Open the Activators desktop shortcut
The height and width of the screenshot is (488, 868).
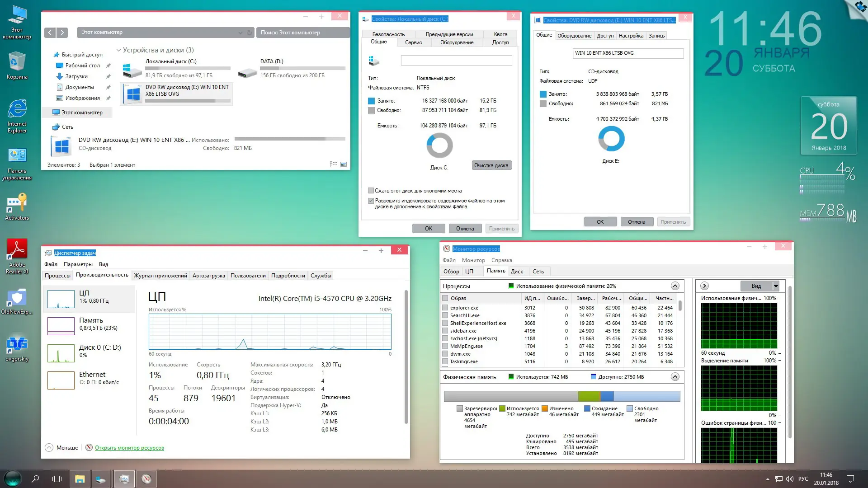[x=17, y=204]
